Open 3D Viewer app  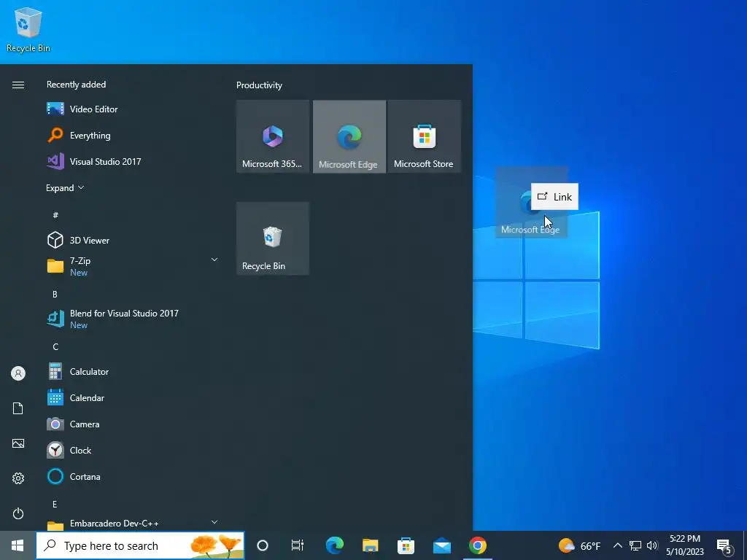(x=133, y=240)
